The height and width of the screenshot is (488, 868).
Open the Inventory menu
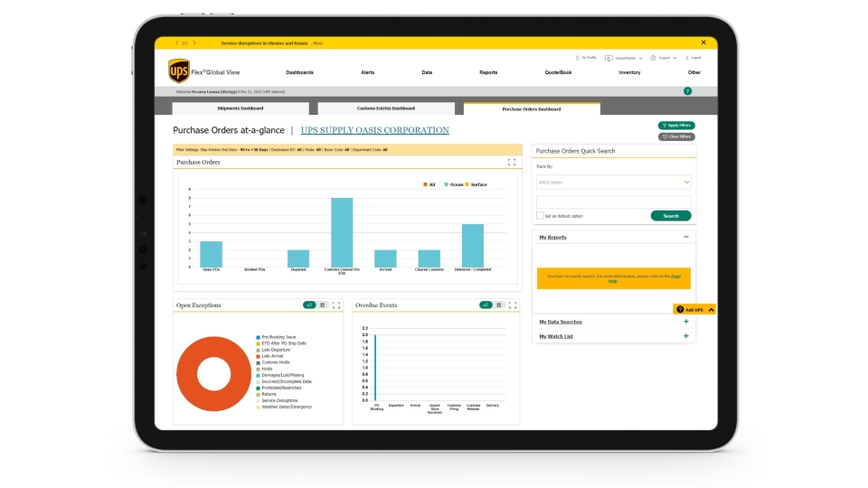(629, 72)
